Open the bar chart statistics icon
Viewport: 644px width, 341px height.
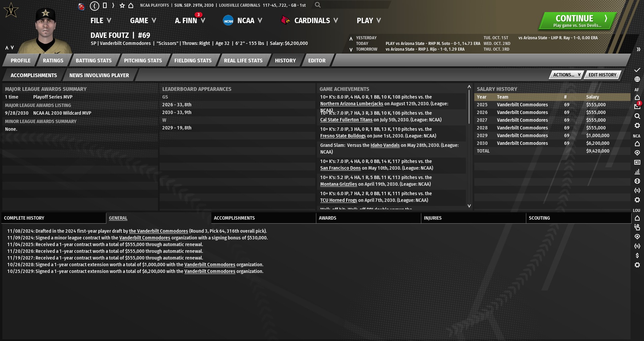tap(637, 172)
